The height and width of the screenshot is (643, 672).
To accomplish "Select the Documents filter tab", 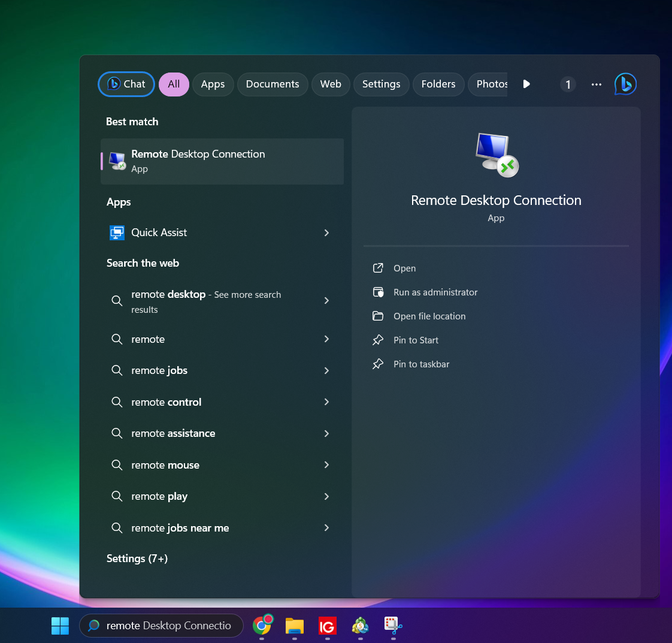I will [273, 84].
